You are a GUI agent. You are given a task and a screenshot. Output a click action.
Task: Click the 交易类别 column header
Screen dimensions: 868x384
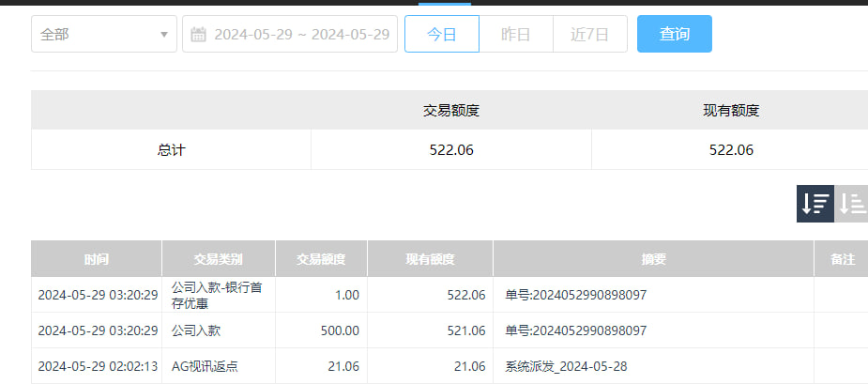click(x=218, y=259)
